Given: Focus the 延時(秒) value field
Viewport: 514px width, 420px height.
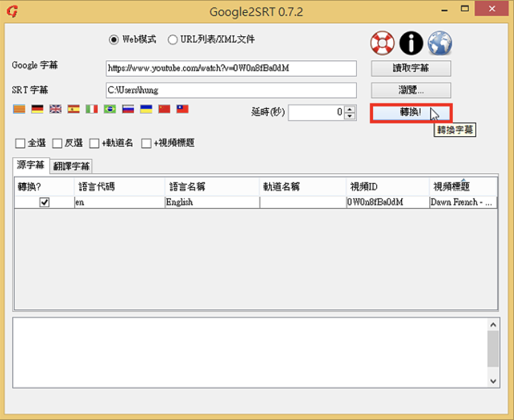Looking at the screenshot, I should 316,113.
